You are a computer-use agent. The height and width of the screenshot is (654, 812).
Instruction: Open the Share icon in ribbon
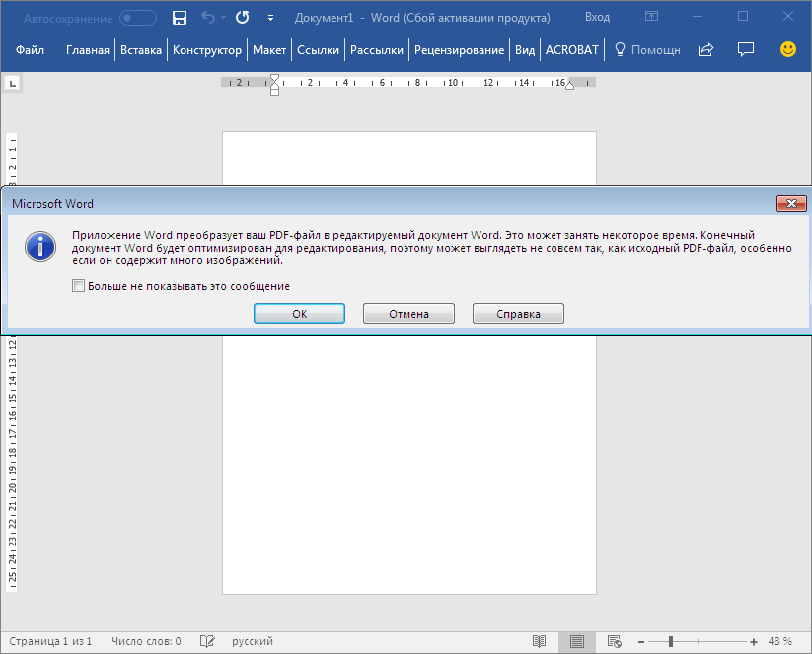(705, 50)
